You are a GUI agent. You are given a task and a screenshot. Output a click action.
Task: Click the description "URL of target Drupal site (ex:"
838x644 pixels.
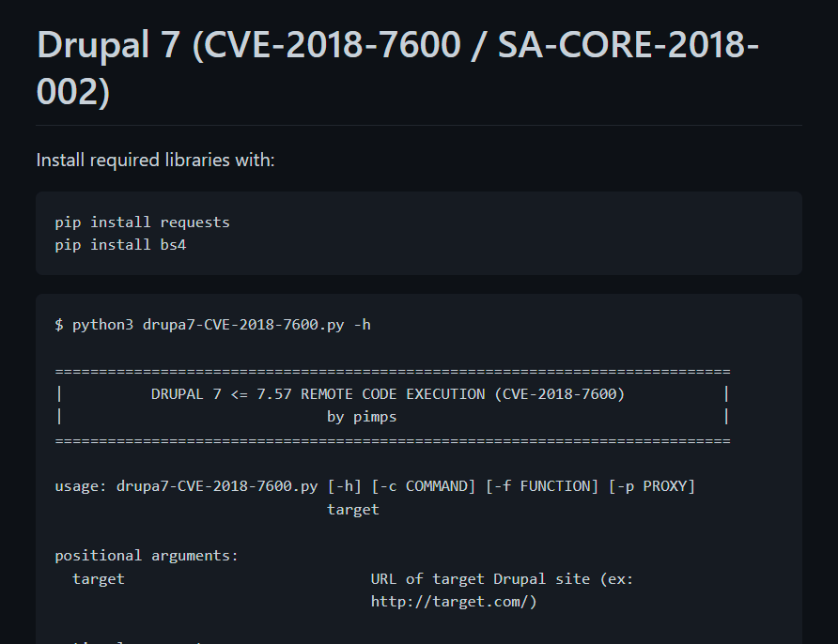503,579
